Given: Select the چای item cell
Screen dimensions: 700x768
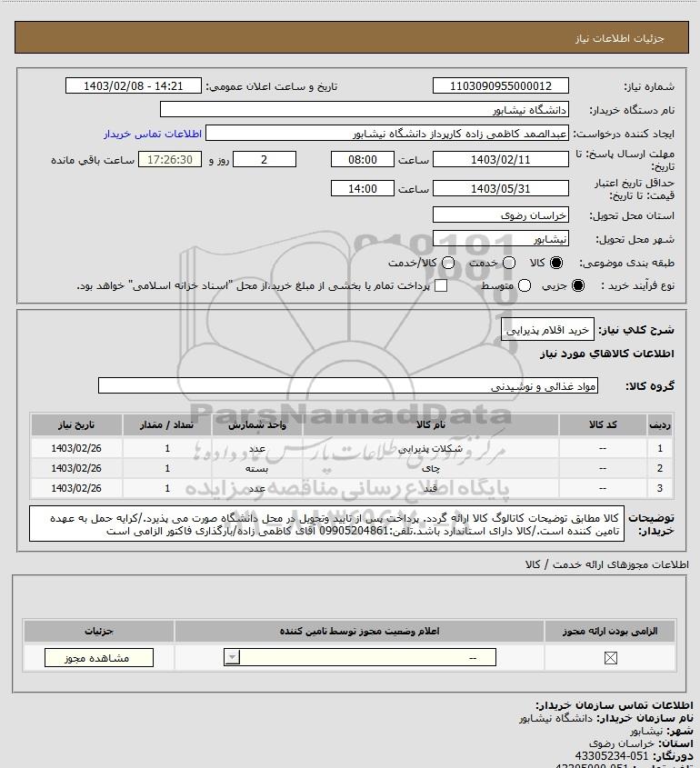Looking at the screenshot, I should (431, 468).
